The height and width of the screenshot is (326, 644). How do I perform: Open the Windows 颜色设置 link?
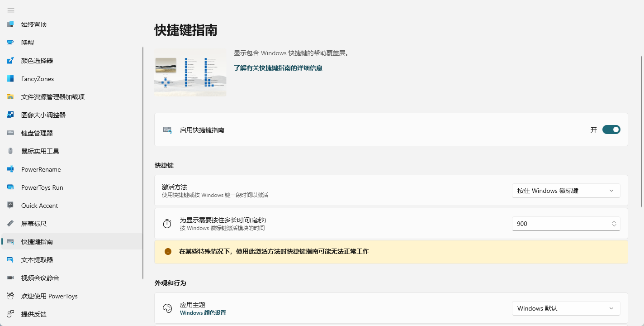[203, 313]
